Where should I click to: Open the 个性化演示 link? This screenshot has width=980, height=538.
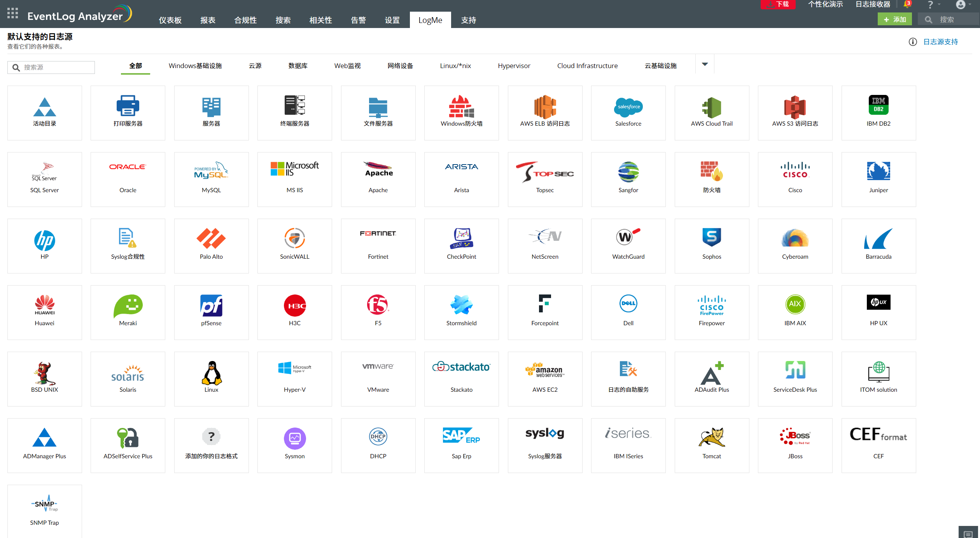point(825,4)
